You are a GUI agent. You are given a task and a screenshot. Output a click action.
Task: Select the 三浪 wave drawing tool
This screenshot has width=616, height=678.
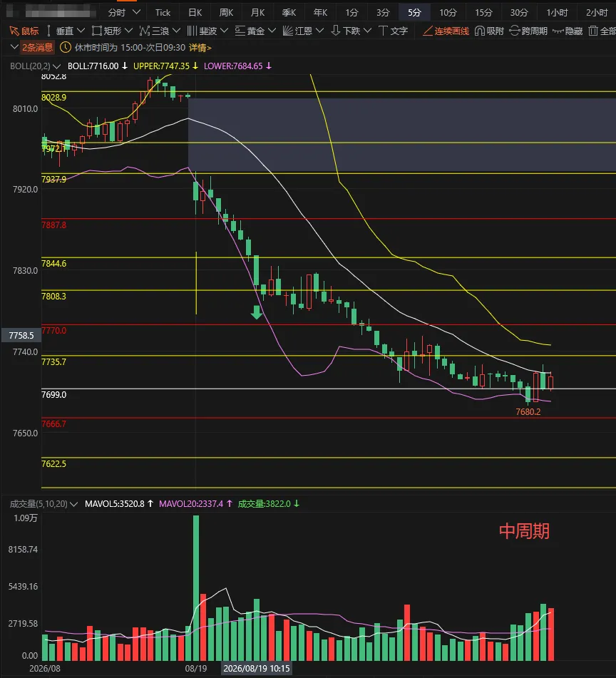pos(154,31)
